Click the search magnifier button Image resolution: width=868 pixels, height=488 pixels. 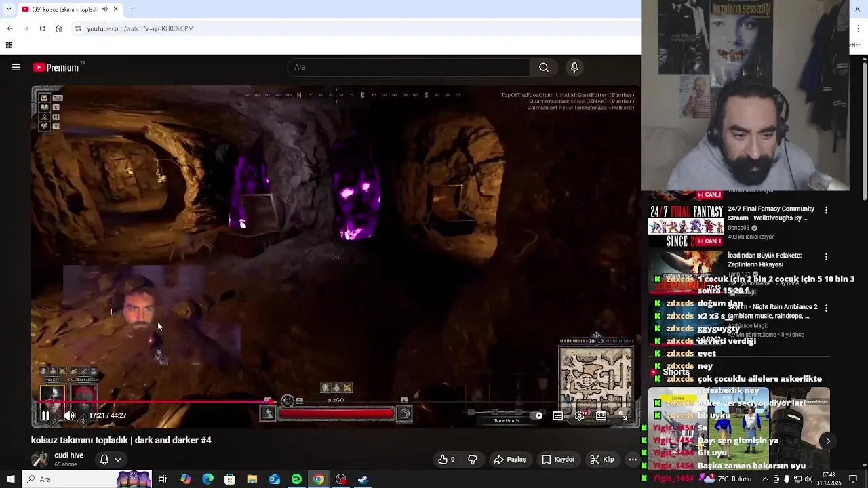click(544, 67)
